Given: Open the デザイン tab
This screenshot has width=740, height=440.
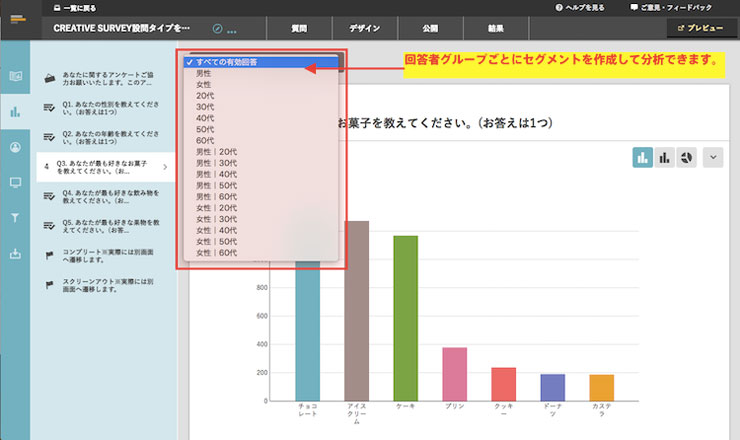Looking at the screenshot, I should [363, 28].
